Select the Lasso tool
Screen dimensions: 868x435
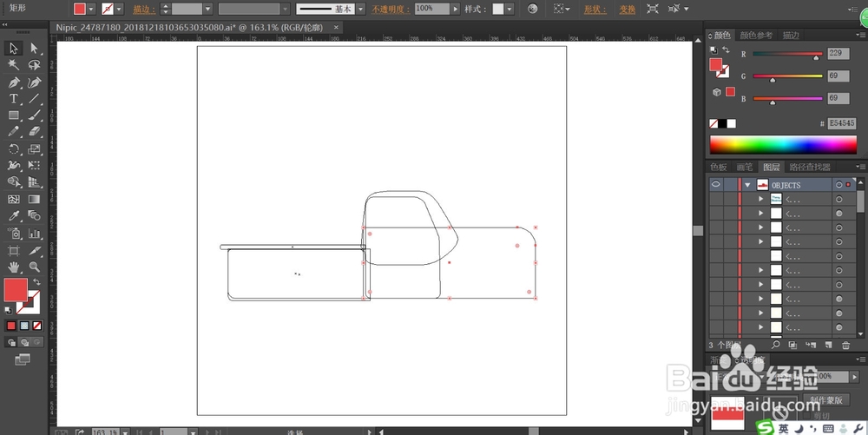coord(35,65)
